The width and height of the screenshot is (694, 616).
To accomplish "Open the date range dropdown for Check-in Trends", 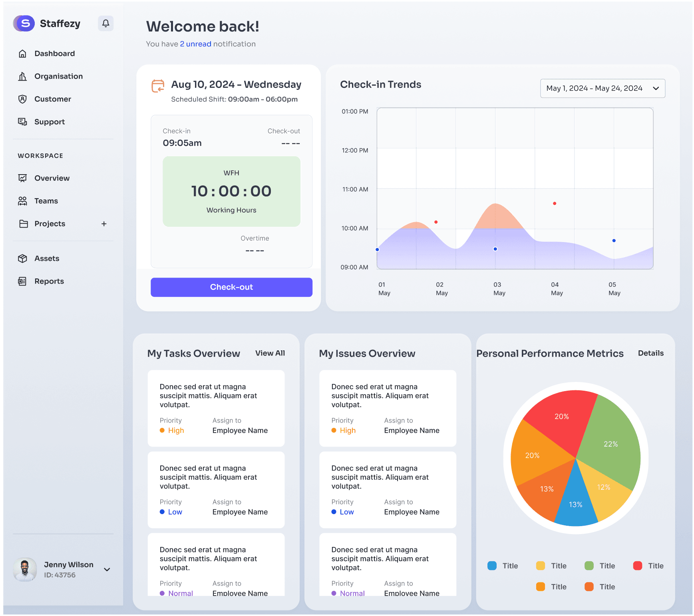I will pos(603,88).
